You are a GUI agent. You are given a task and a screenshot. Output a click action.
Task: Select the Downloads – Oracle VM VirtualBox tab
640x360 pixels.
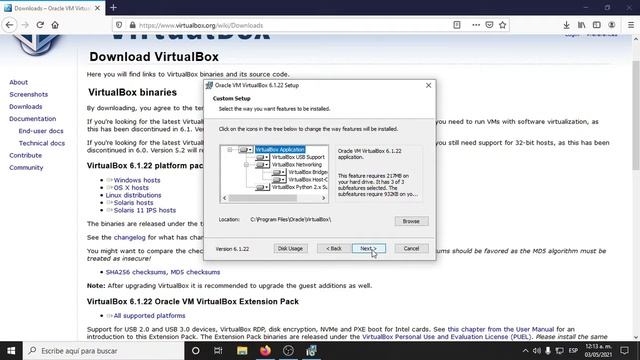52,8
